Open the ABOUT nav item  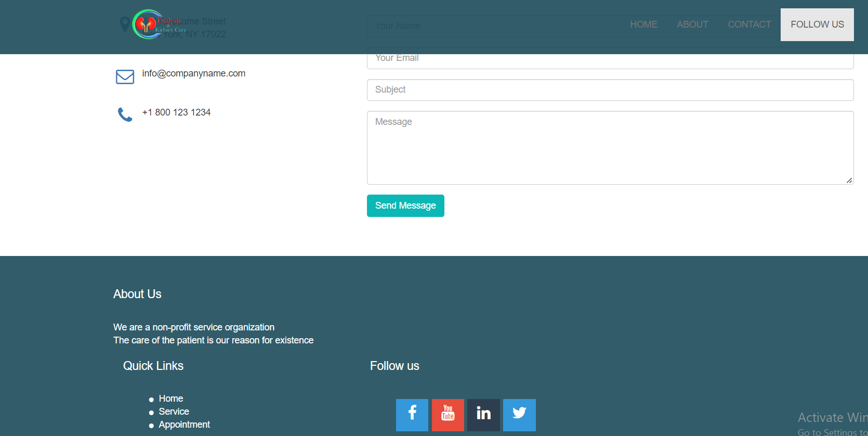point(692,24)
